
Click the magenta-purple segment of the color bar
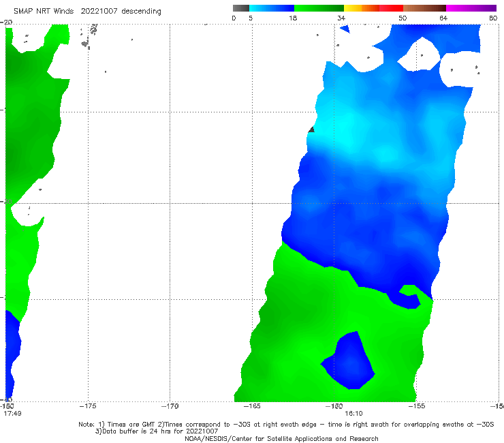coord(471,8)
